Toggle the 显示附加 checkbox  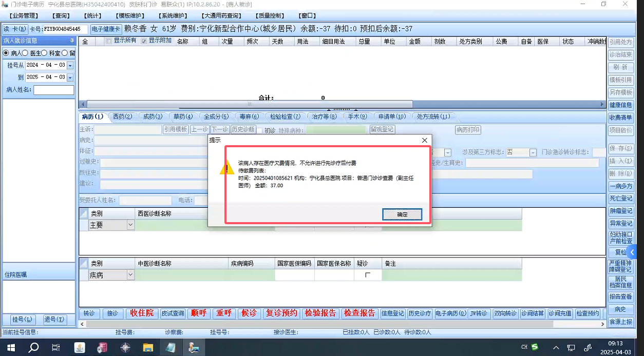point(144,41)
